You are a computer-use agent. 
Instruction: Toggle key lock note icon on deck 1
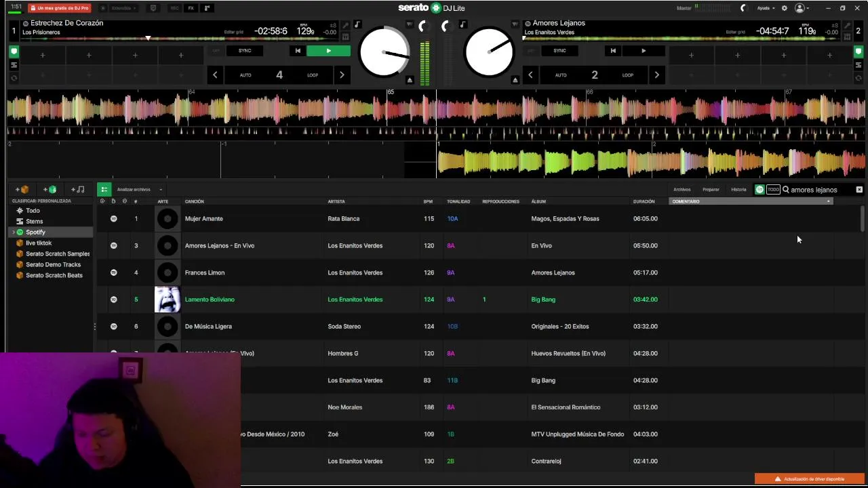(357, 25)
